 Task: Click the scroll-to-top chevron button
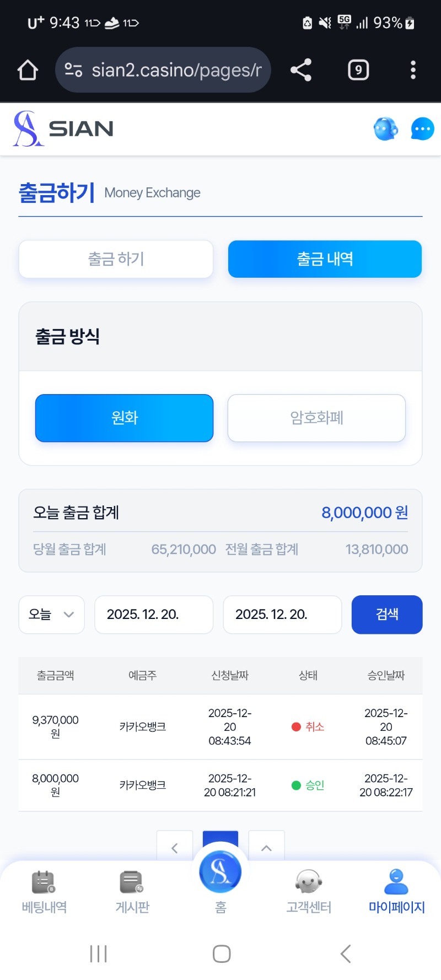(x=266, y=847)
